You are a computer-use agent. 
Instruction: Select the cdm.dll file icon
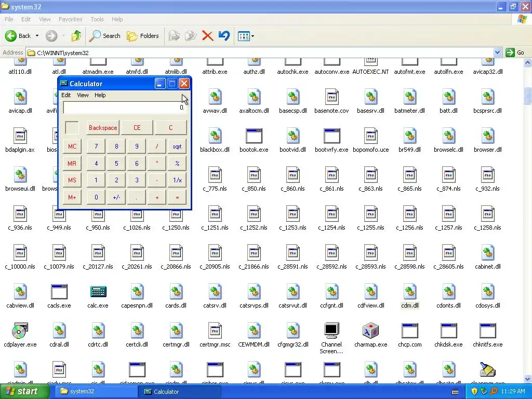point(409,292)
